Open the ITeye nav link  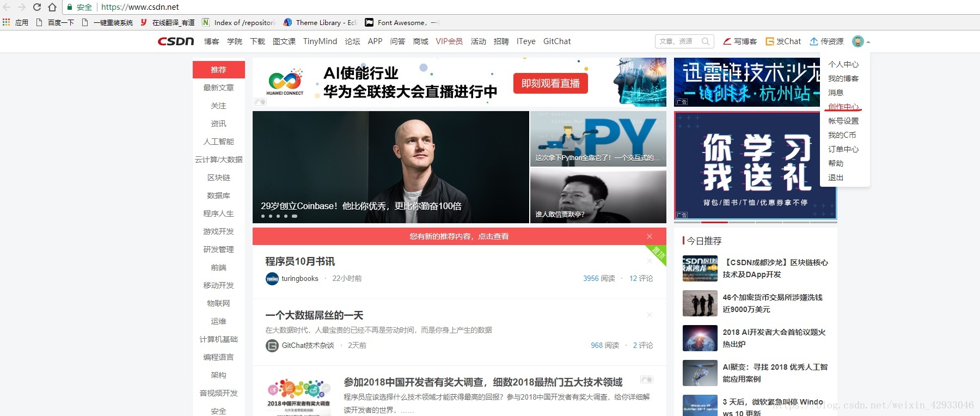pyautogui.click(x=526, y=41)
